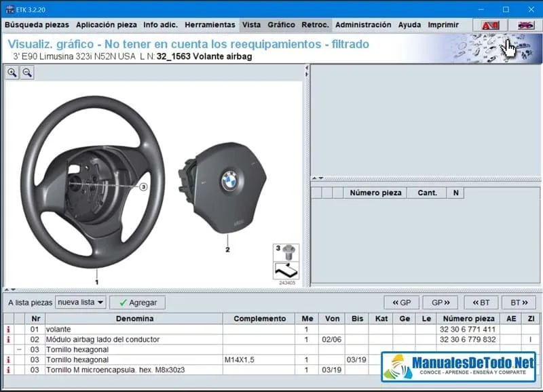543x392 pixels.
Task: Click the vehicle selection icon top right
Action: click(x=525, y=24)
